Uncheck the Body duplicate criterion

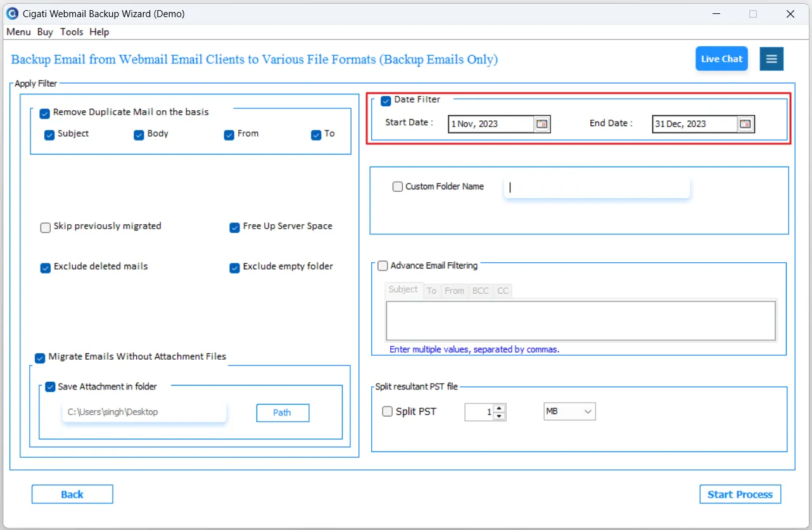coord(139,135)
